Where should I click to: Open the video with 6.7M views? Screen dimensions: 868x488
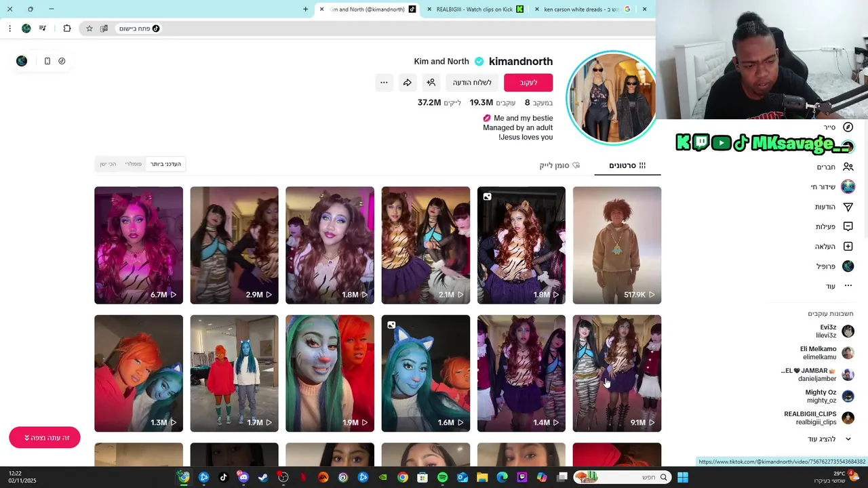point(138,245)
